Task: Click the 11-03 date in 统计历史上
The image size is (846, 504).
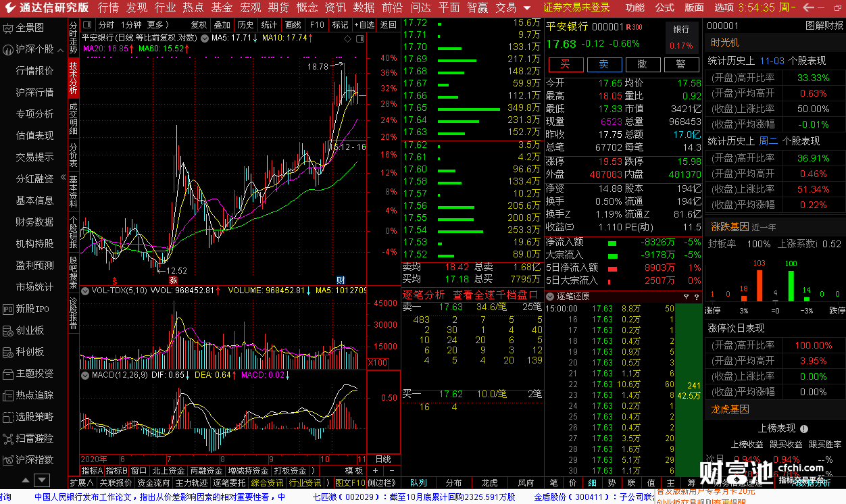Action: [x=772, y=61]
